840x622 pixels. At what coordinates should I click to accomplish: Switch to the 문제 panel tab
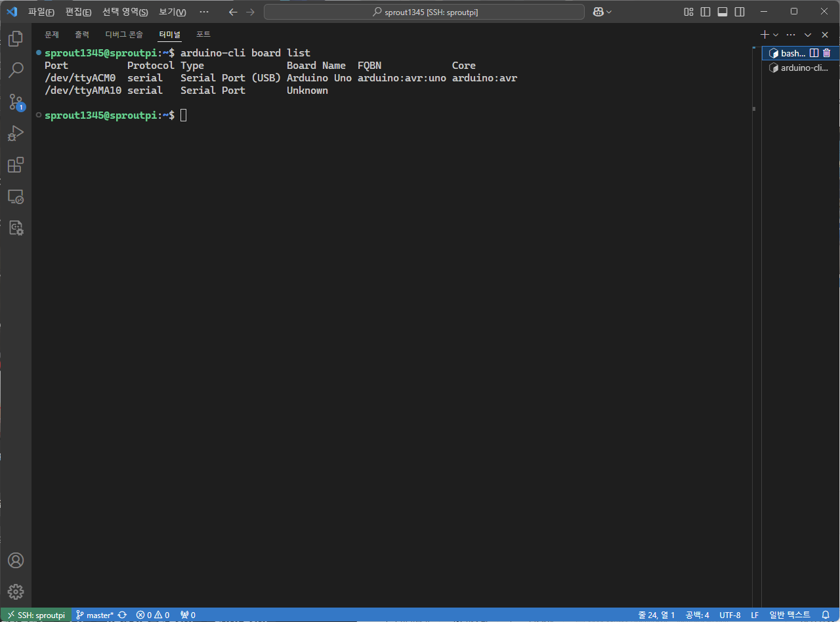click(52, 34)
